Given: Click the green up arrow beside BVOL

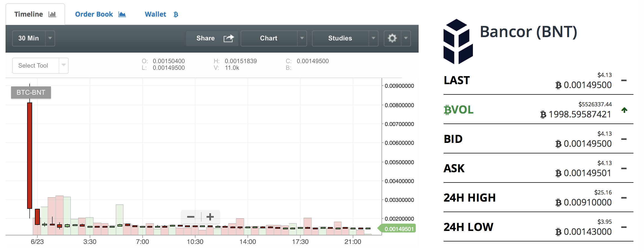Looking at the screenshot, I should coord(624,110).
